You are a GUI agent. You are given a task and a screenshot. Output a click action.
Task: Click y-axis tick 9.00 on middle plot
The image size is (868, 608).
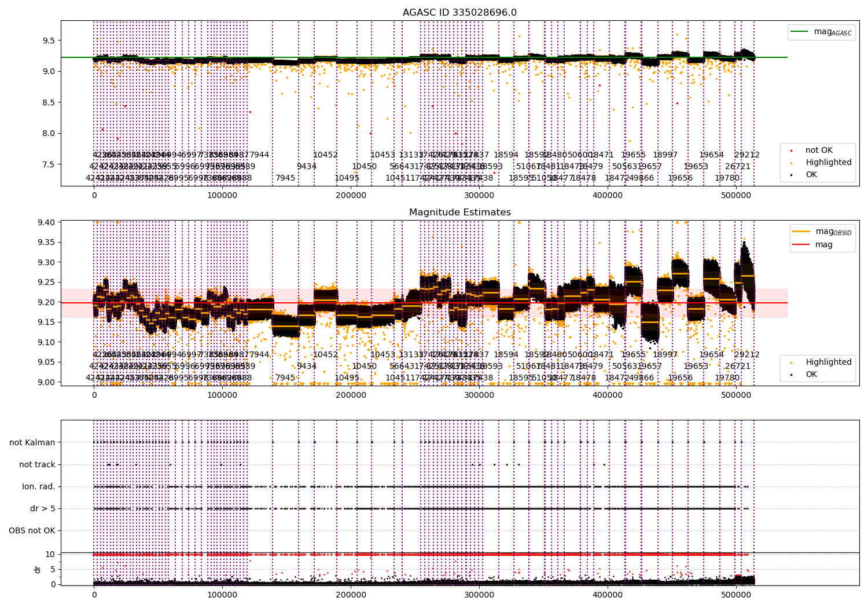pyautogui.click(x=46, y=382)
